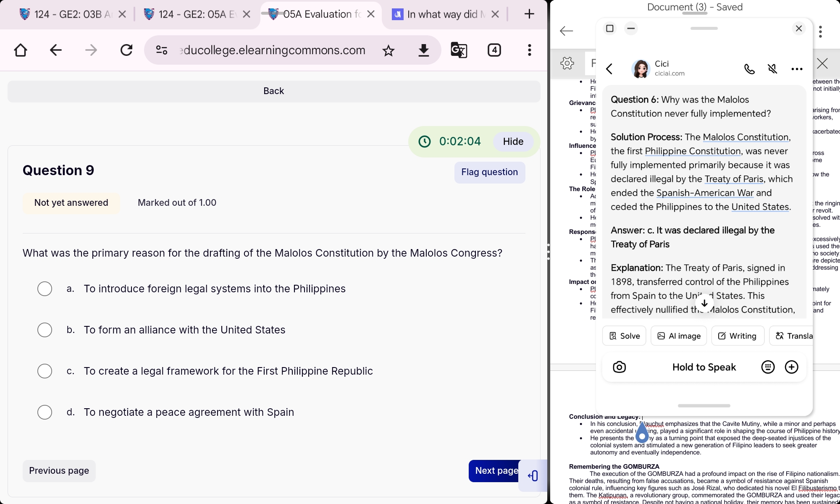Select radio button for option c
Image resolution: width=840 pixels, height=504 pixels.
45,371
